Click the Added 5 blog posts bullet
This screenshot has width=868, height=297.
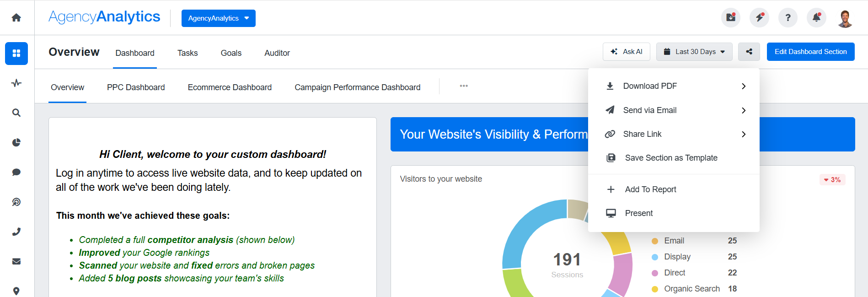181,278
